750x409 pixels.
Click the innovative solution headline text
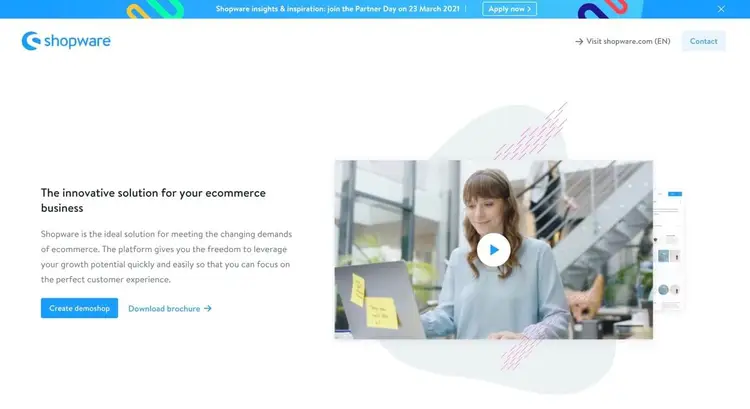coord(153,200)
